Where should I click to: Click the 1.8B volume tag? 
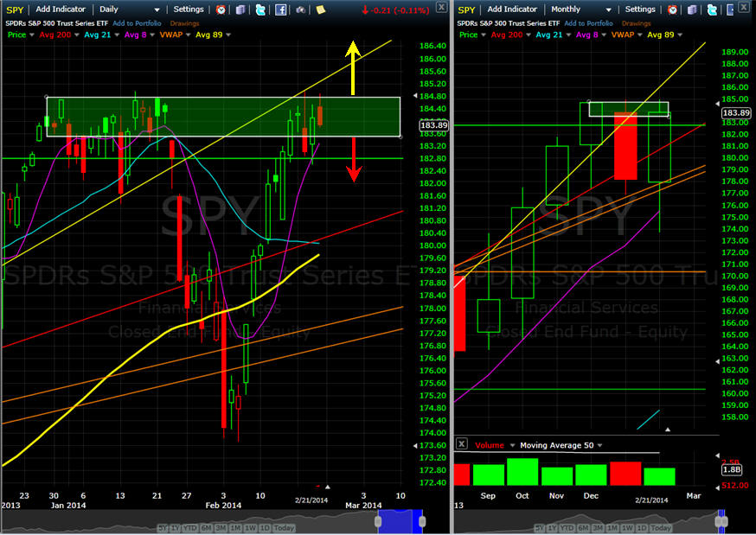tap(732, 469)
